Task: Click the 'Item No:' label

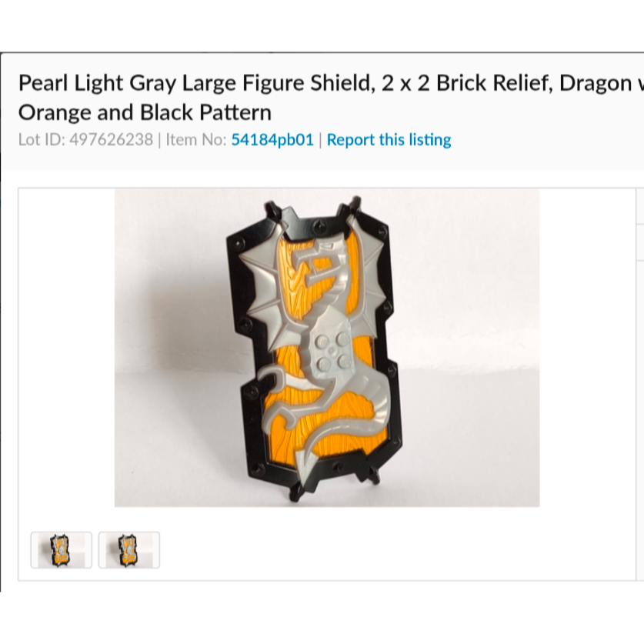Action: [x=196, y=139]
